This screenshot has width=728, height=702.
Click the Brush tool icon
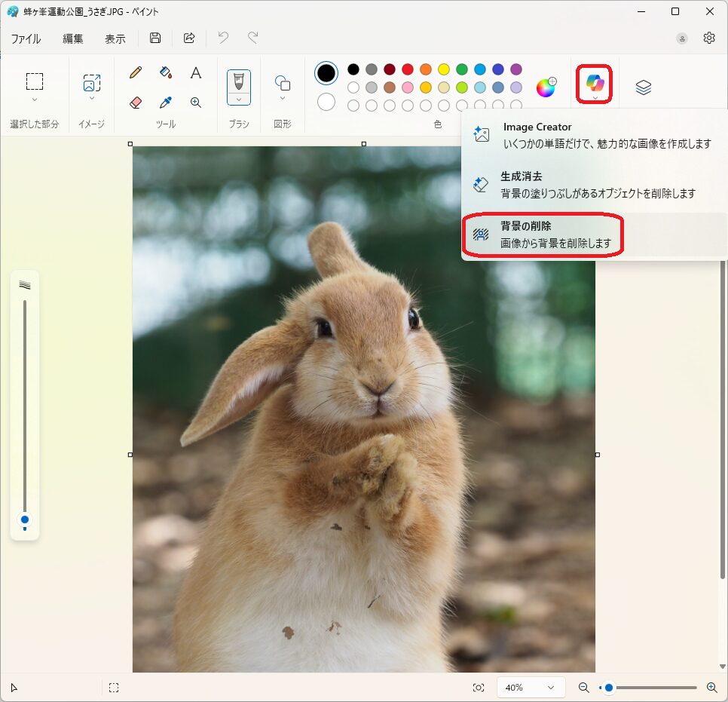239,81
